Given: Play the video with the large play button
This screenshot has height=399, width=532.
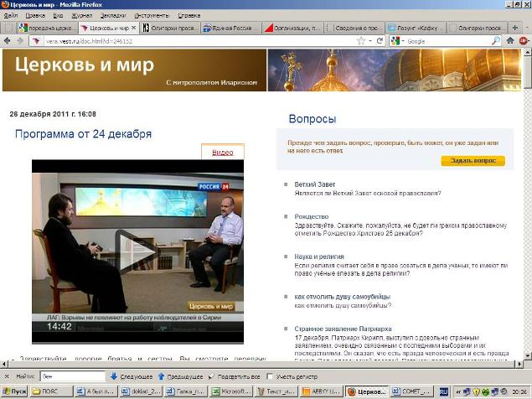Looking at the screenshot, I should (137, 251).
